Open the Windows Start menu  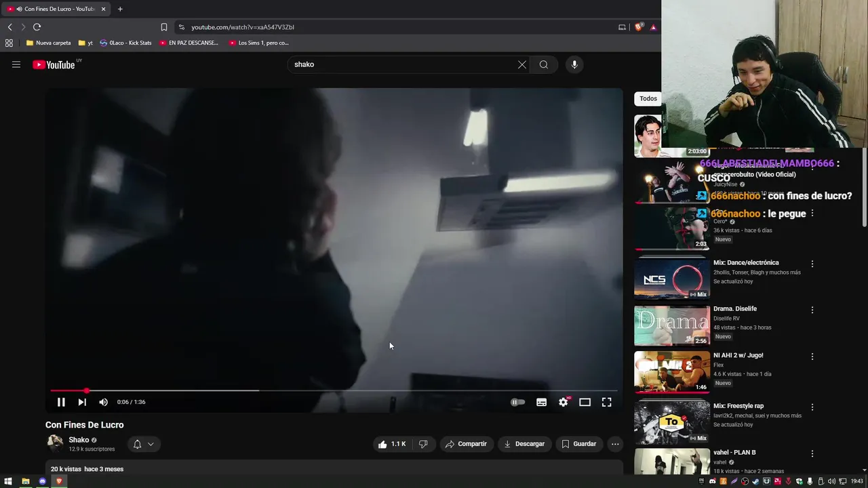pyautogui.click(x=8, y=481)
